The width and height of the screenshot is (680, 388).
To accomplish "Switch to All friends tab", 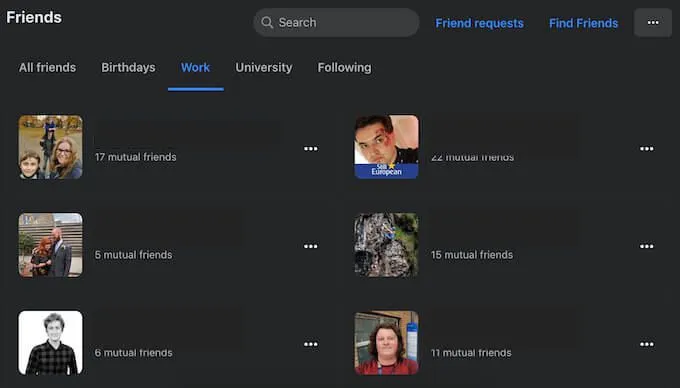I will point(47,68).
